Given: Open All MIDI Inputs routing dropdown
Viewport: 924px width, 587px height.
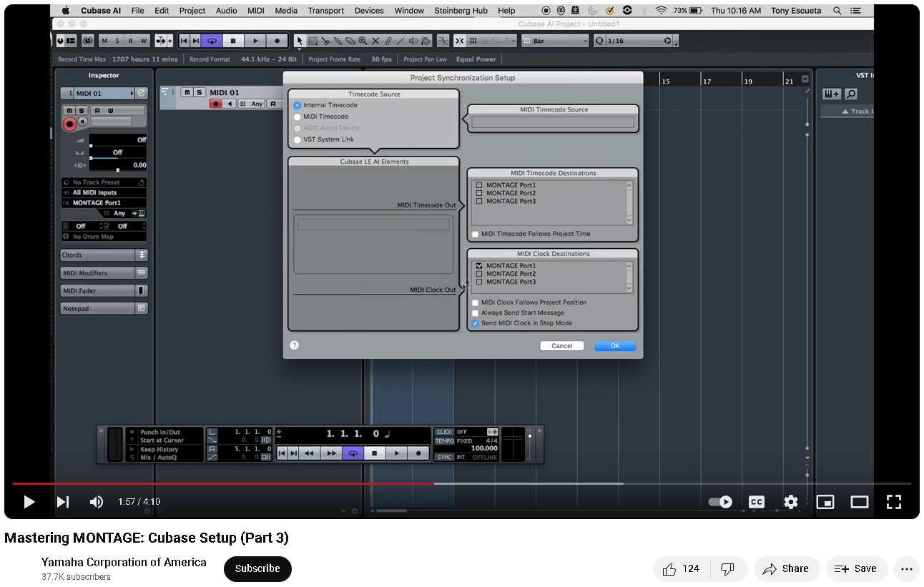Looking at the screenshot, I should (104, 193).
